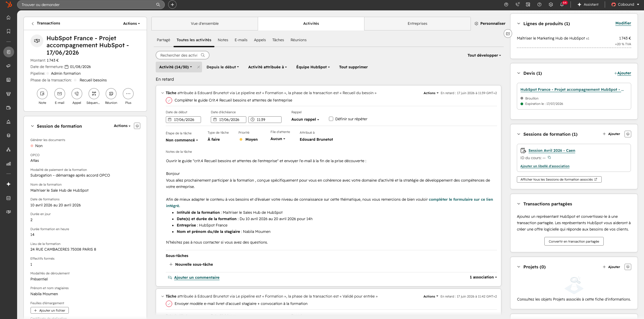Screen dimensions: 644x319
Task: Open the Session Avril 2026 - Caen link
Action: 552,150
